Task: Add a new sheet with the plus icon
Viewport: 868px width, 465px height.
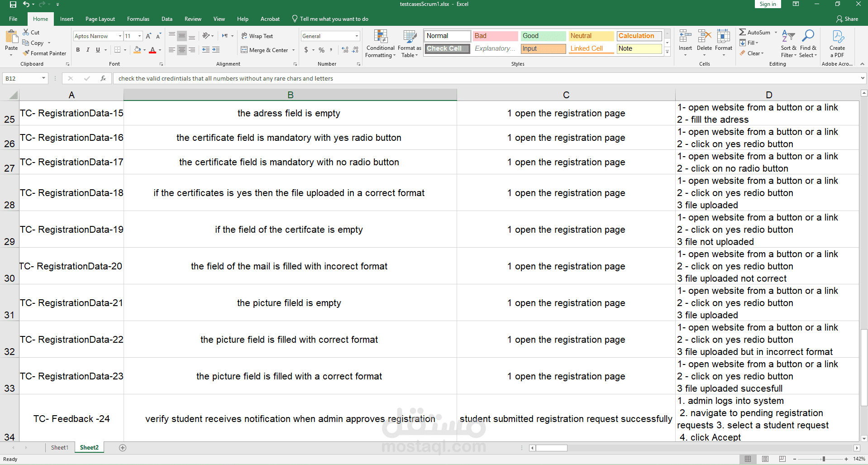Action: pyautogui.click(x=123, y=448)
